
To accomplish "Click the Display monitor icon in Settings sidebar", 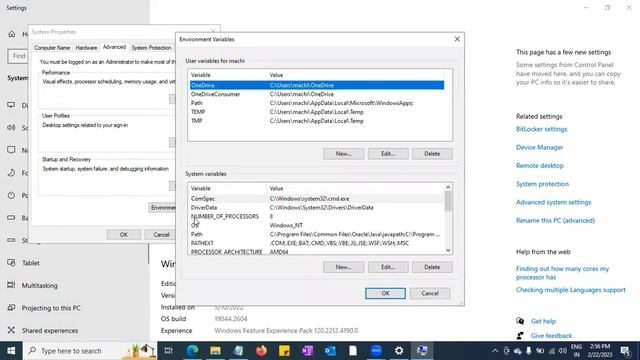I will pos(11,105).
